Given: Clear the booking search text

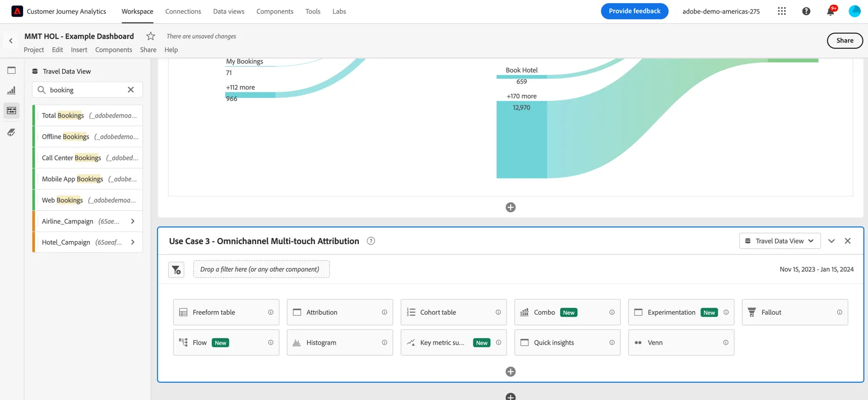Looking at the screenshot, I should click(x=131, y=90).
